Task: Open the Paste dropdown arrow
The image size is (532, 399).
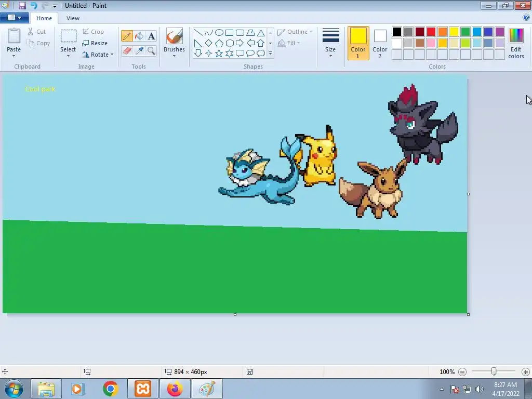Action: [14, 56]
